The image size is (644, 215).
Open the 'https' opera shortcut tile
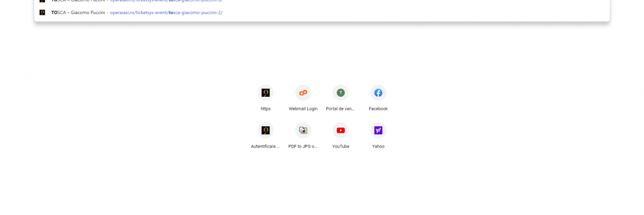(266, 98)
